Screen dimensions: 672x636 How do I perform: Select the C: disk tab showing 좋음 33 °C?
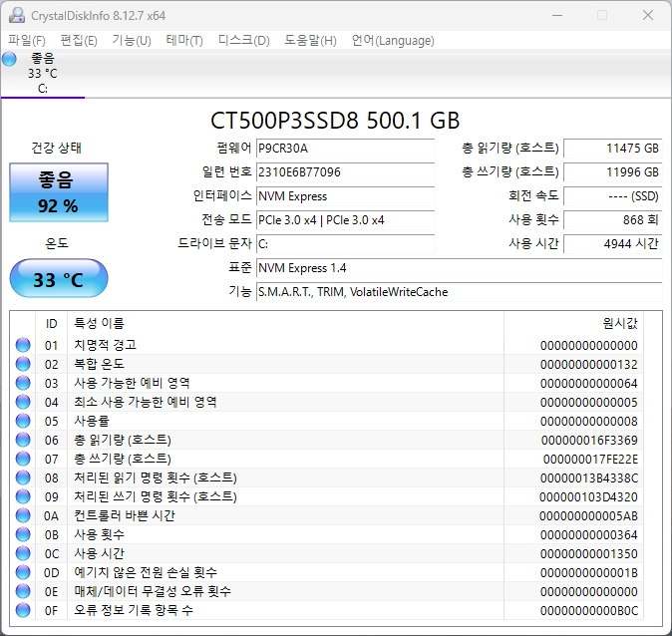click(43, 74)
